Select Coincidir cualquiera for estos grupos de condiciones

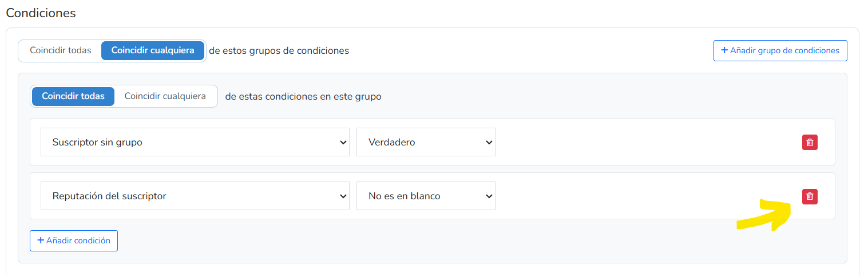pyautogui.click(x=153, y=50)
